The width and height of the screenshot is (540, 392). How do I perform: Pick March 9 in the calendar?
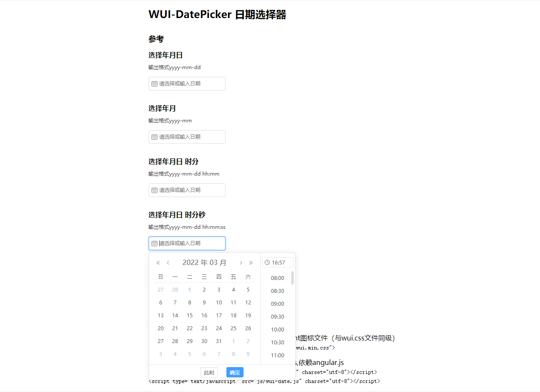pyautogui.click(x=204, y=303)
